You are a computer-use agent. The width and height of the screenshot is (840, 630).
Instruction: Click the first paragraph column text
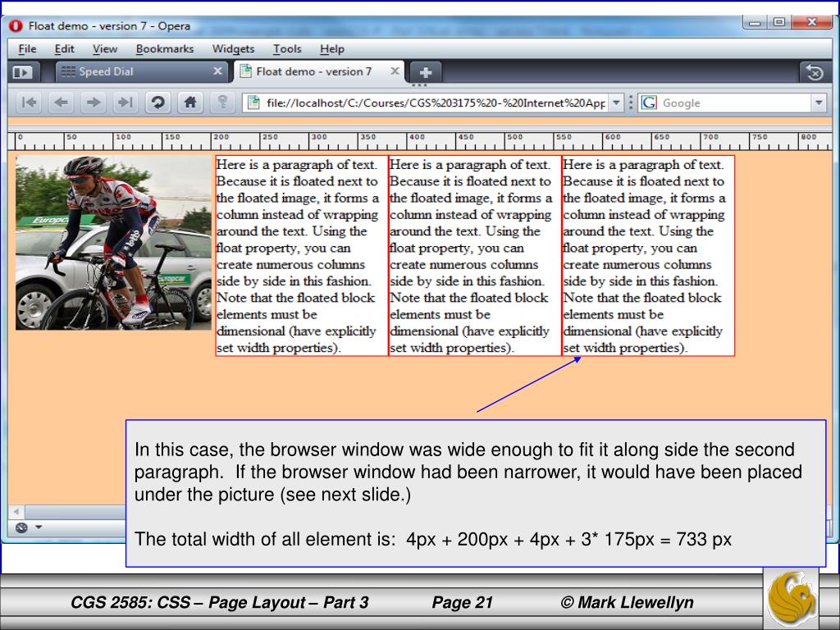(x=302, y=256)
